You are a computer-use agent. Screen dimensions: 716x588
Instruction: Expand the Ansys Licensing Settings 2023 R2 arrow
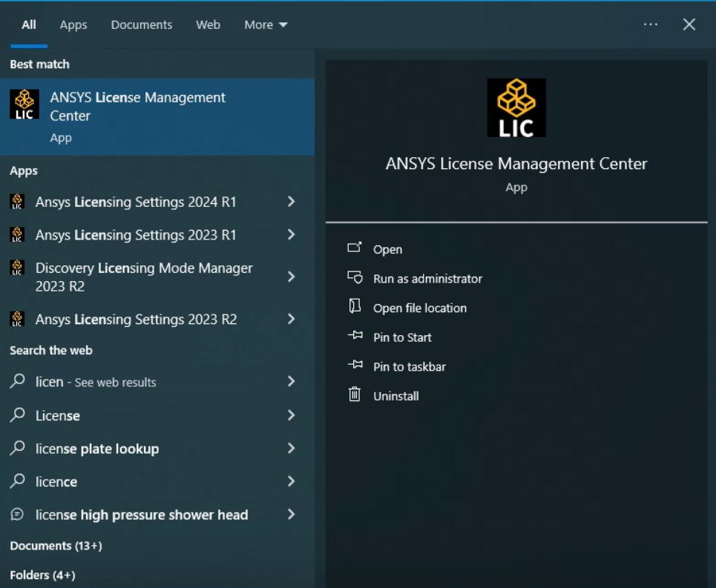pyautogui.click(x=291, y=319)
